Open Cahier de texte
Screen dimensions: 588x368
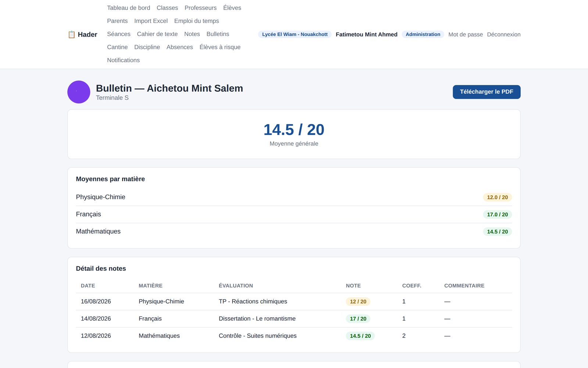pos(157,34)
